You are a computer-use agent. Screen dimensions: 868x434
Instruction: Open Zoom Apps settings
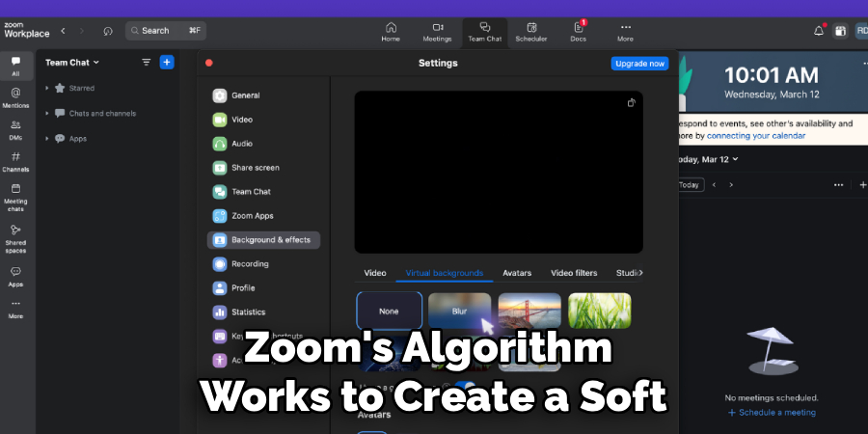(263, 216)
